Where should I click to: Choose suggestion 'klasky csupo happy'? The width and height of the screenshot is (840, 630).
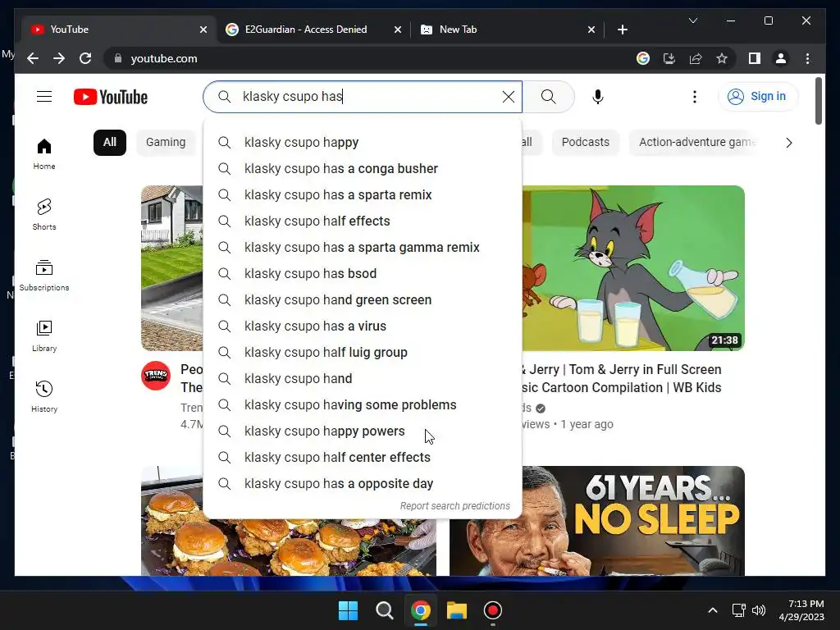tap(362, 143)
